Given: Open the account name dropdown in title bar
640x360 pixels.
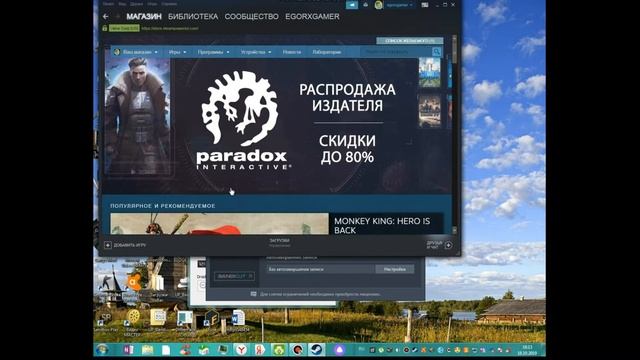Looking at the screenshot, I should pos(400,5).
